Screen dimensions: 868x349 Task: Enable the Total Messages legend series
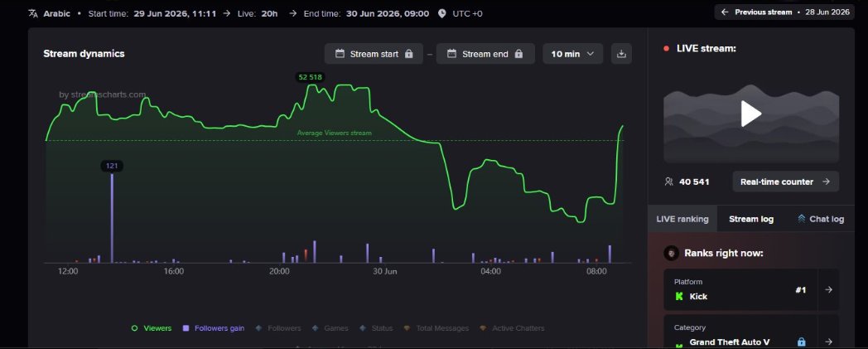pos(436,328)
